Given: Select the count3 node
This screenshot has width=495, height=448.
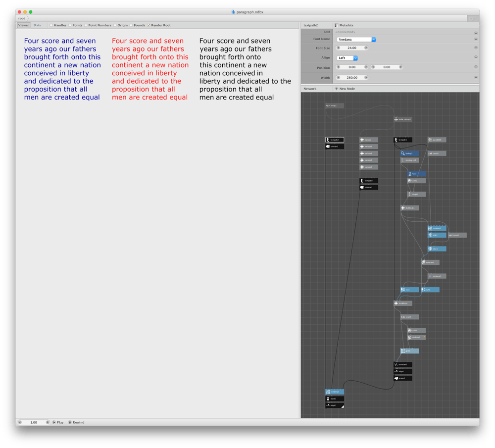Looking at the screenshot, I should click(x=410, y=317).
